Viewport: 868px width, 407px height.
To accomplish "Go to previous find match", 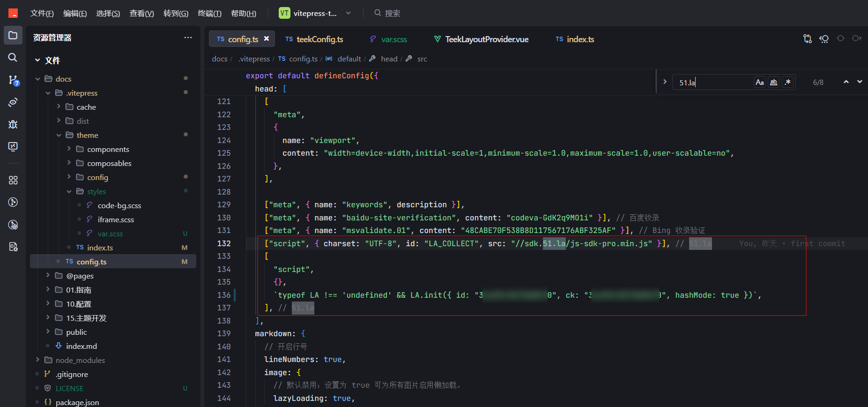I will [x=846, y=82].
